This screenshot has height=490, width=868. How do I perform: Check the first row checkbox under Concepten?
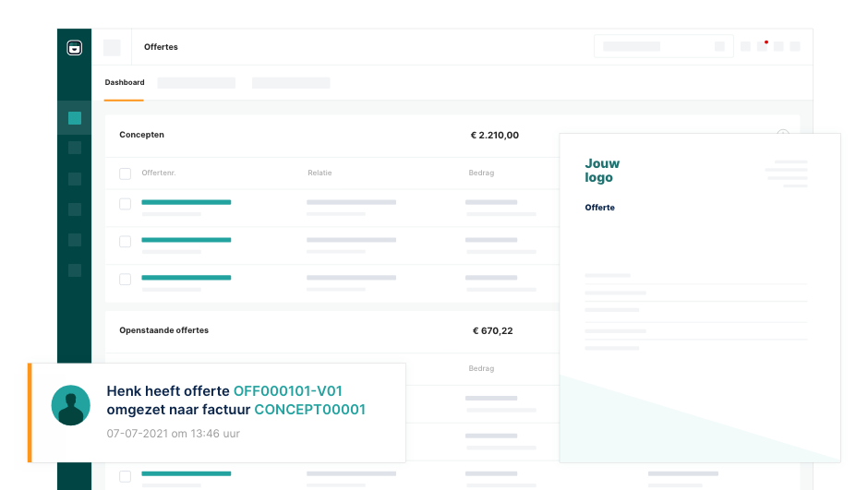(x=125, y=204)
